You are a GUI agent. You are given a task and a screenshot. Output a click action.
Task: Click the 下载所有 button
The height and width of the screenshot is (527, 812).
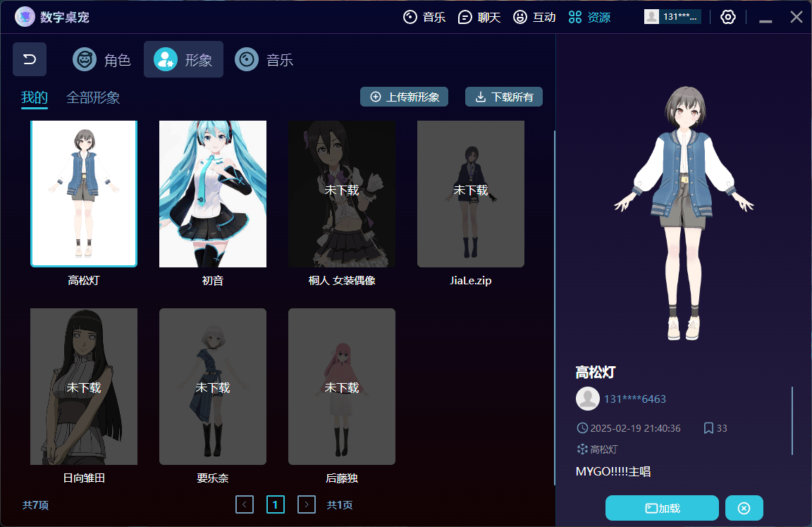(x=503, y=97)
